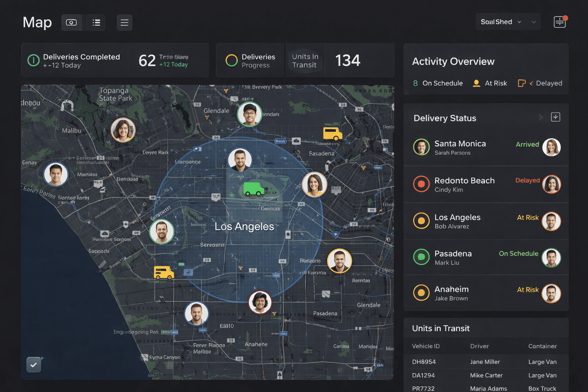
Task: Expand the Delivery Status panel arrow
Action: [x=542, y=117]
